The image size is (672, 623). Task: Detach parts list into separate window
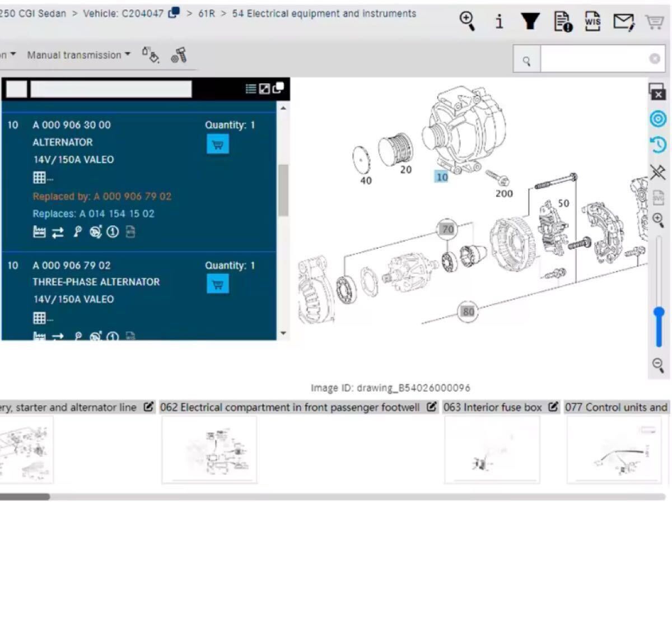click(278, 87)
